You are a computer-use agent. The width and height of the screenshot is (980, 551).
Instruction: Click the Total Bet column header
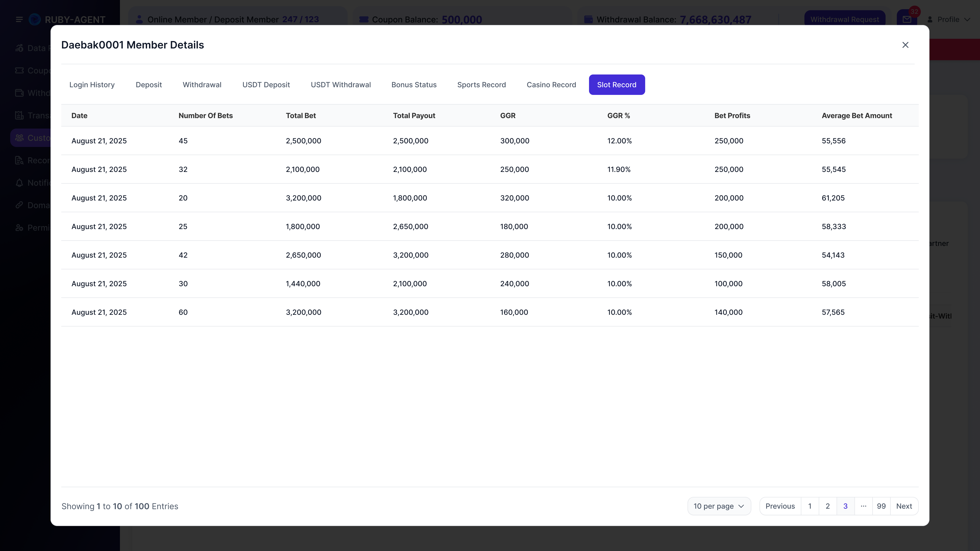tap(301, 116)
